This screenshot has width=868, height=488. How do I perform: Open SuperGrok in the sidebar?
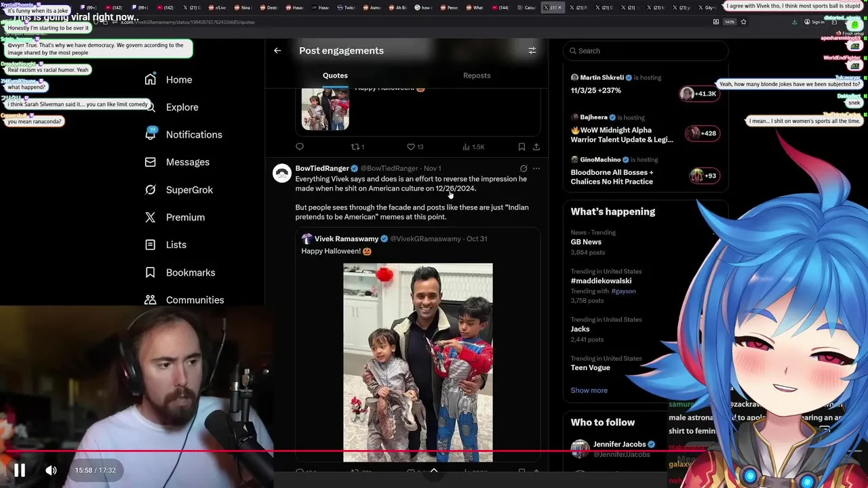189,190
